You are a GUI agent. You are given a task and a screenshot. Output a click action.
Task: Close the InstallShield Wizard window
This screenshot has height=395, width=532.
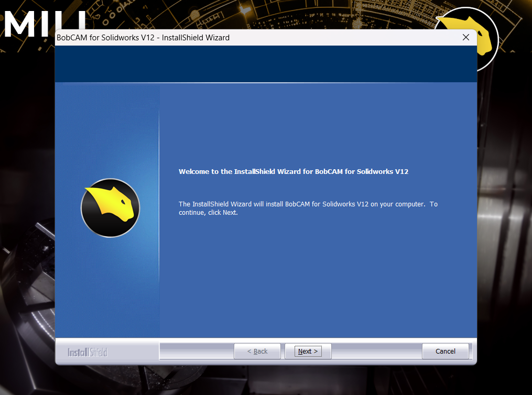coord(466,37)
